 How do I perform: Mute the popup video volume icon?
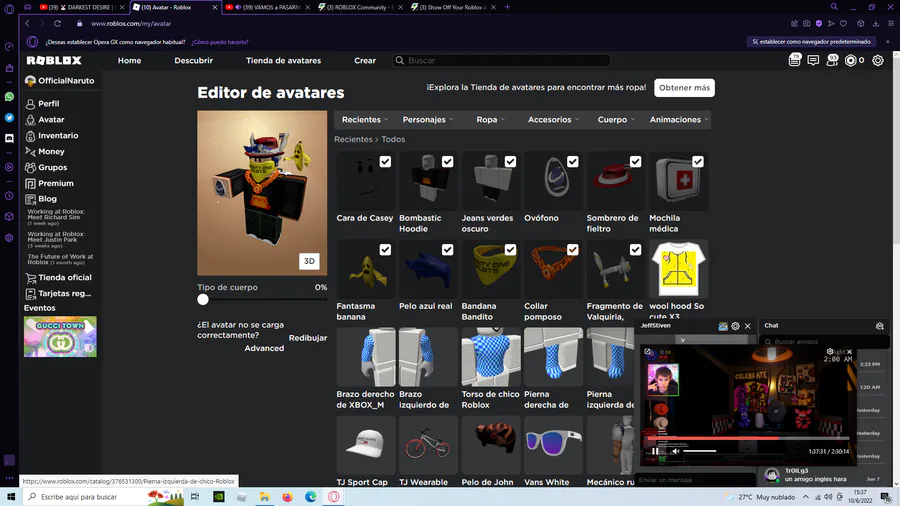click(676, 451)
